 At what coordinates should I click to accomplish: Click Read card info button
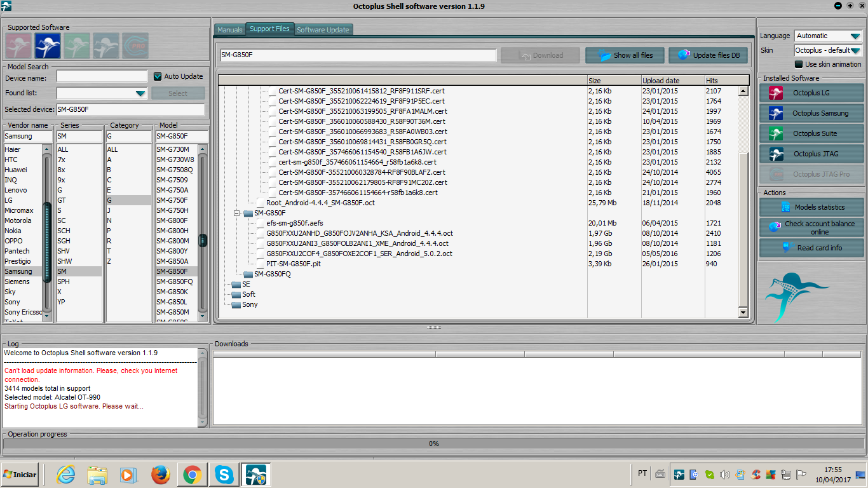(x=811, y=248)
